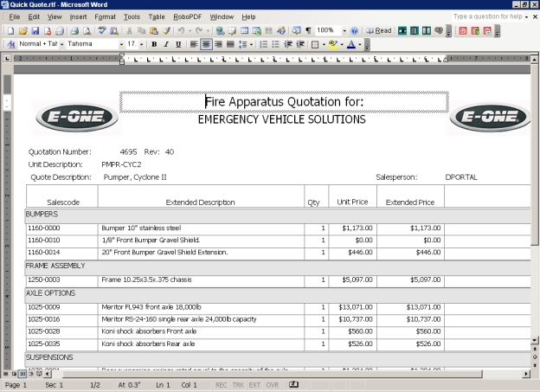The image size is (540, 392).
Task: Toggle show/hide paragraph marks
Action: (309, 31)
